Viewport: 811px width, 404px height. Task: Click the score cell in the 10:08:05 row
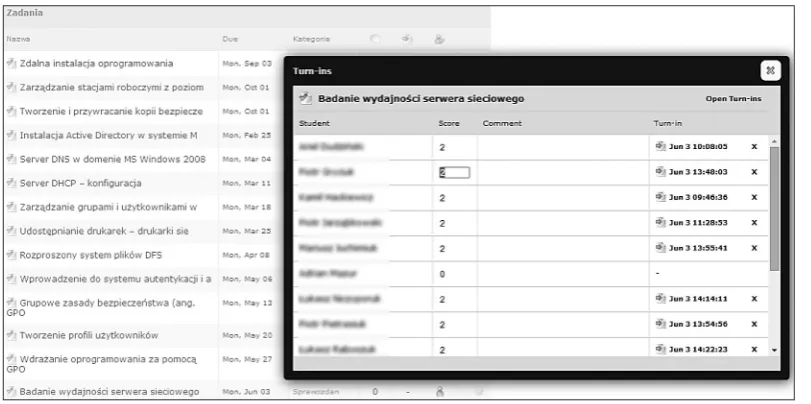tap(455, 147)
